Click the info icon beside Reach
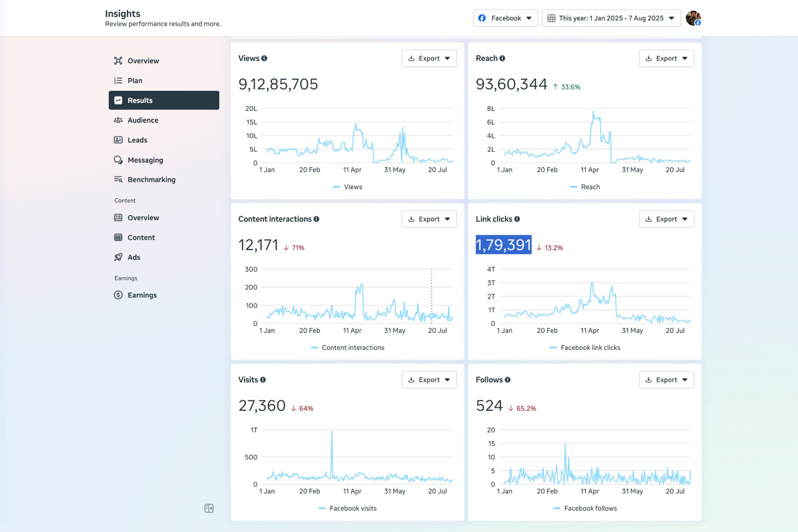 (x=502, y=58)
